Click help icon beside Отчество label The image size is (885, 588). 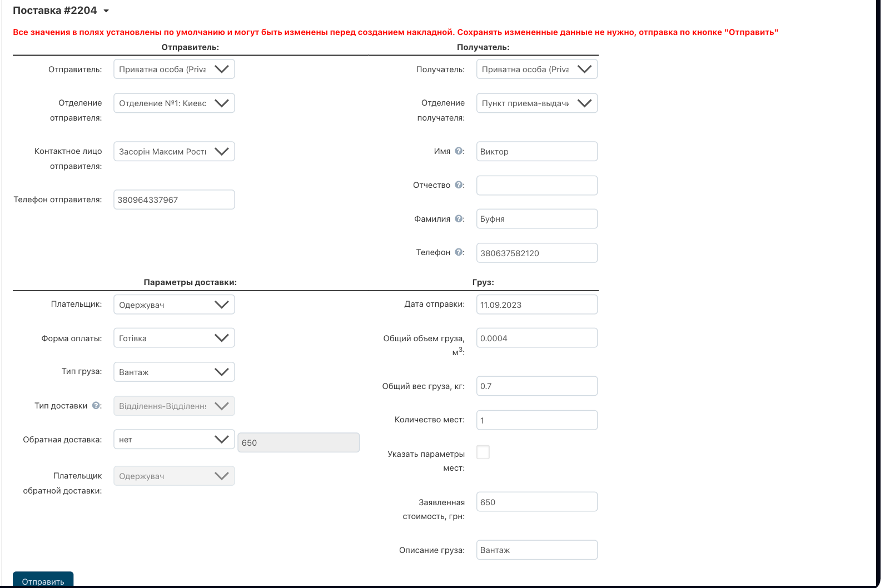459,185
